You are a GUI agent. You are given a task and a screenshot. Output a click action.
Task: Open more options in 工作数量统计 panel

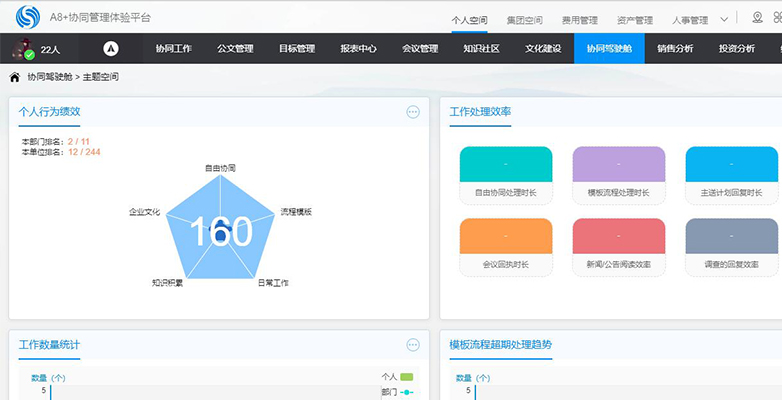click(x=413, y=345)
